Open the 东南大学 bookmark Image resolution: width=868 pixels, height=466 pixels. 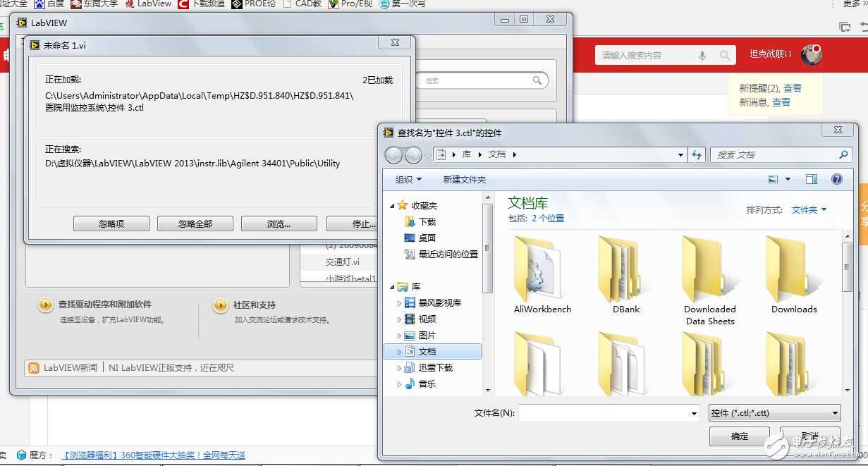point(94,4)
